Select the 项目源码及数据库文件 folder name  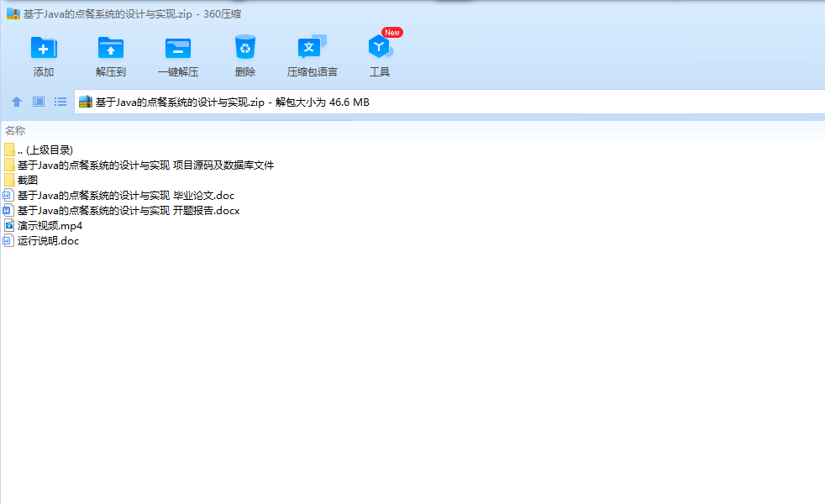click(x=145, y=165)
